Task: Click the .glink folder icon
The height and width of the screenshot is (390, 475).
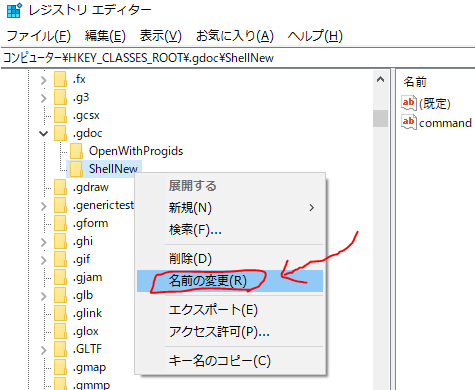Action: coord(61,313)
